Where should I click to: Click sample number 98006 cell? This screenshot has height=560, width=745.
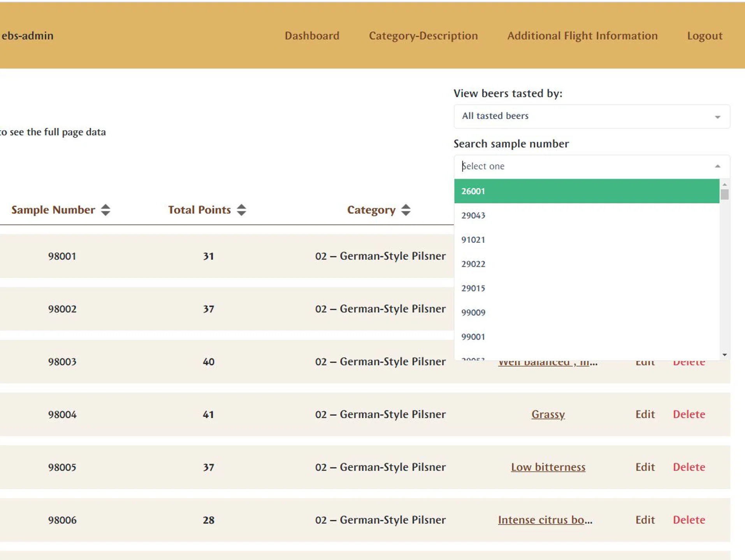tap(62, 520)
